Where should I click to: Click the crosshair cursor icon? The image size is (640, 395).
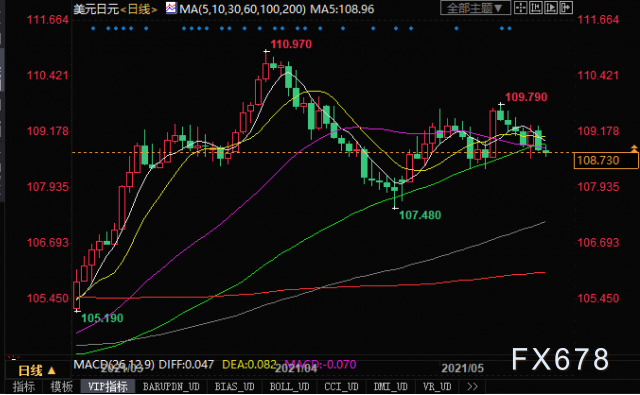click(x=520, y=8)
